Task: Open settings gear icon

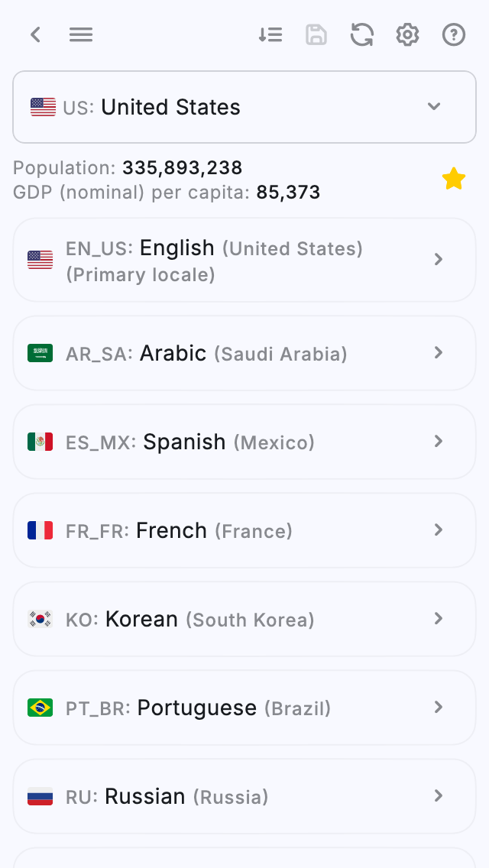Action: (408, 34)
